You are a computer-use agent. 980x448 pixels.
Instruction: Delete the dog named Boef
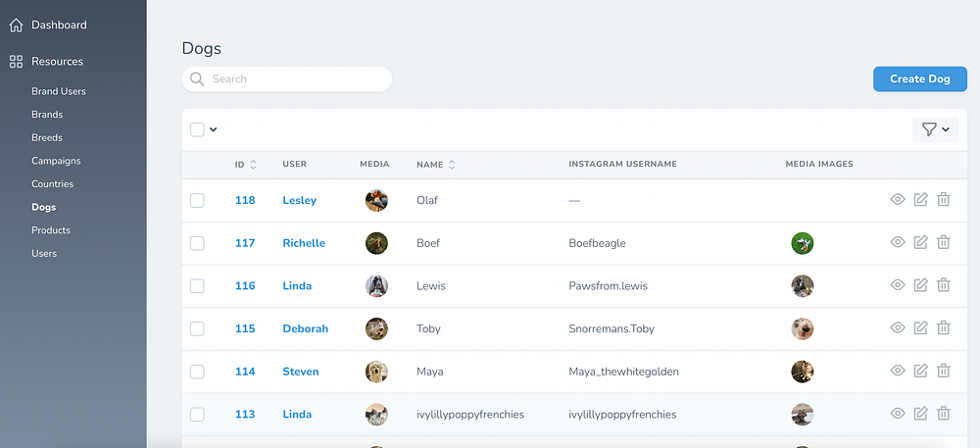coord(944,243)
